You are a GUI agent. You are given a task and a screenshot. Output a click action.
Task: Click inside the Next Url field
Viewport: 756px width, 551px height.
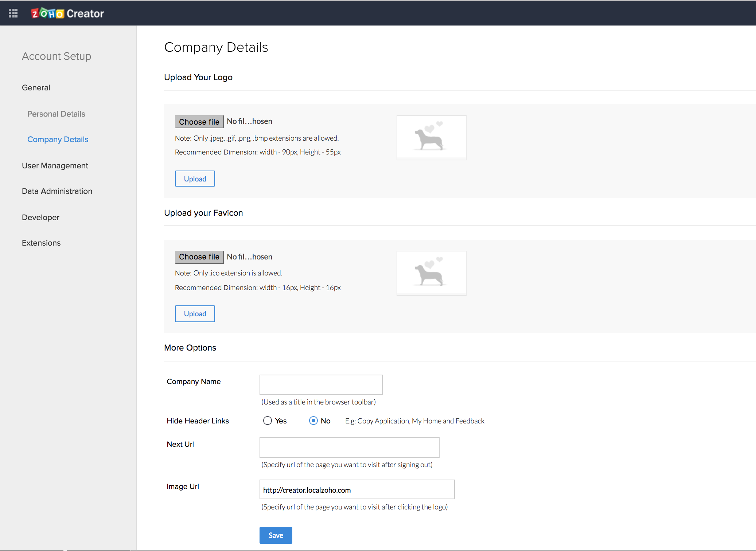point(349,447)
